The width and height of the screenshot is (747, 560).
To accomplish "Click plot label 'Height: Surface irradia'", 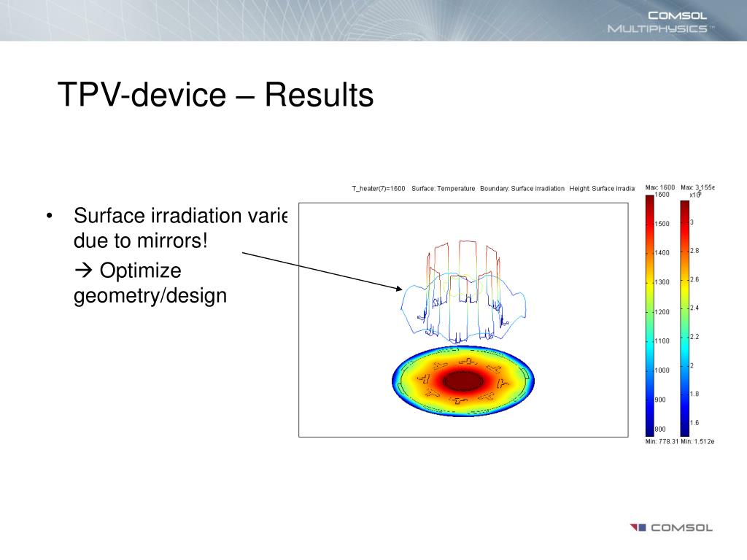I will pos(602,189).
